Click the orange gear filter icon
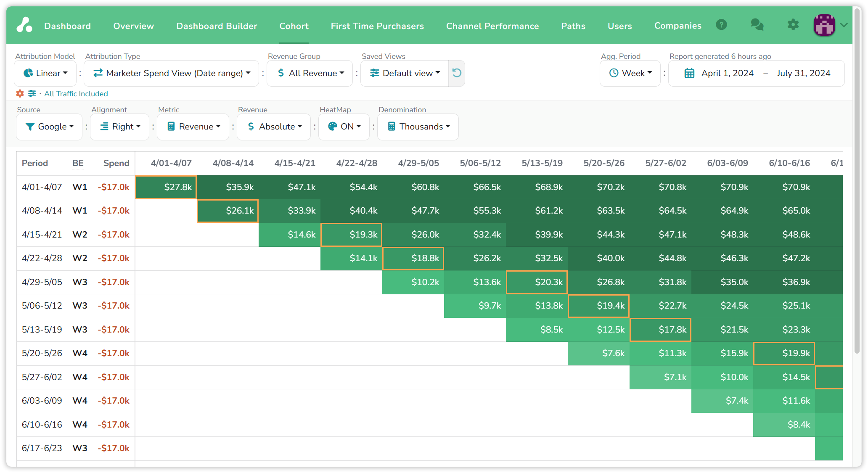The height and width of the screenshot is (473, 868). (20, 93)
